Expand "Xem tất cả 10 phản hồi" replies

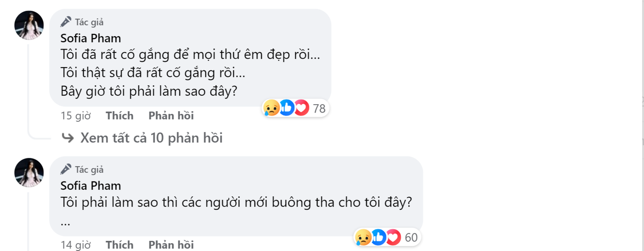[151, 138]
